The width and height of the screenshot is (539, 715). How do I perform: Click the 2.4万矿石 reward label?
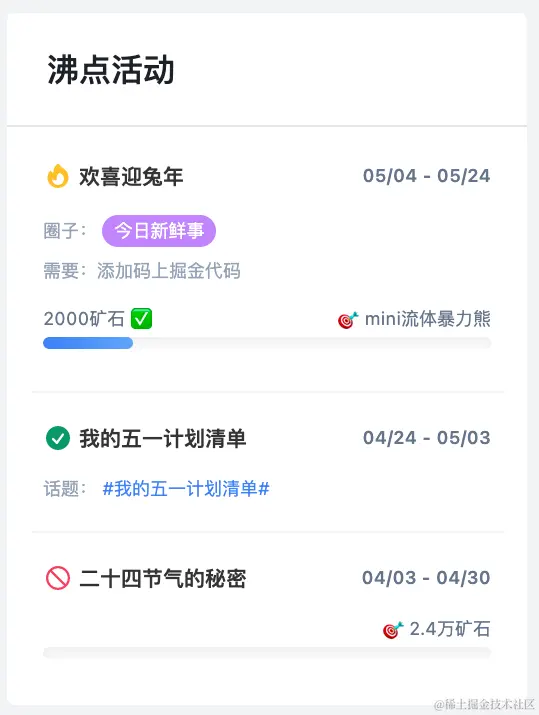pyautogui.click(x=450, y=629)
